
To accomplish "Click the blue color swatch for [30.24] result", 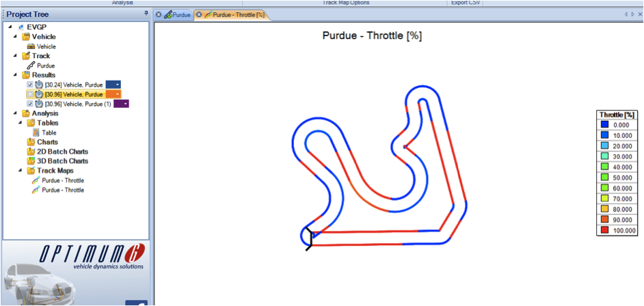I will tap(111, 85).
